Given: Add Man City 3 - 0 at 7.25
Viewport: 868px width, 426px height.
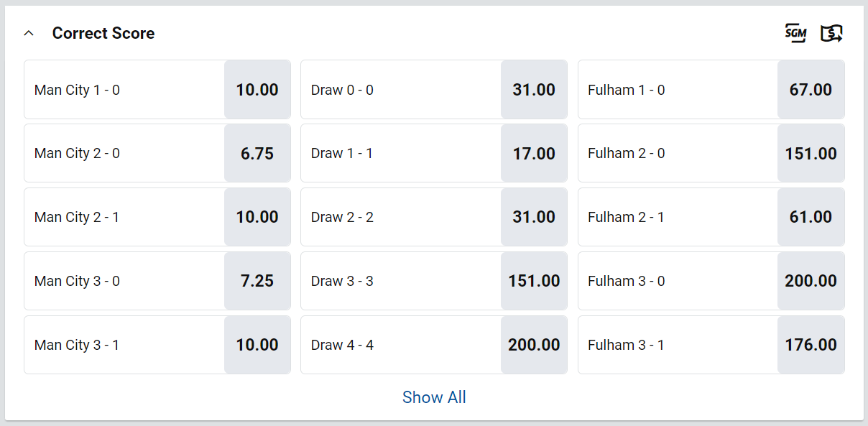Looking at the screenshot, I should click(x=157, y=281).
